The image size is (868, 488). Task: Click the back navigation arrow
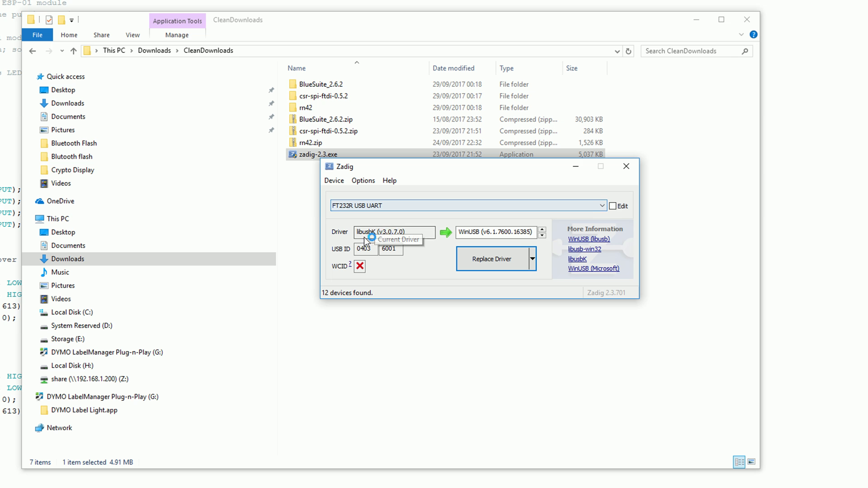(33, 51)
